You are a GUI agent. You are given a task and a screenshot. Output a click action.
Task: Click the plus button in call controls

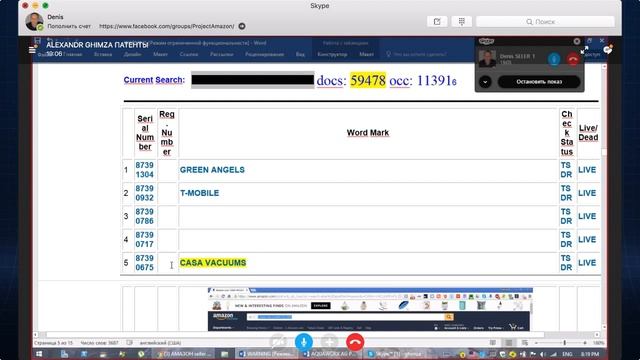(329, 342)
